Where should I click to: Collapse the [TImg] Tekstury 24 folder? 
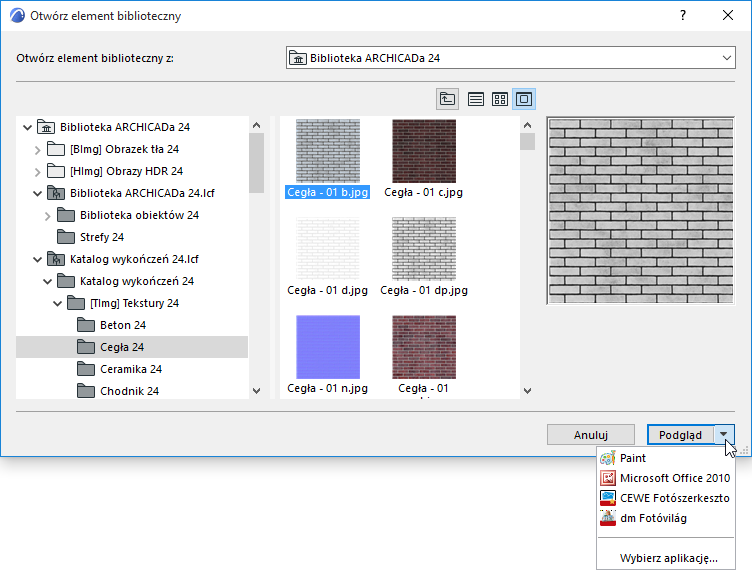point(58,303)
